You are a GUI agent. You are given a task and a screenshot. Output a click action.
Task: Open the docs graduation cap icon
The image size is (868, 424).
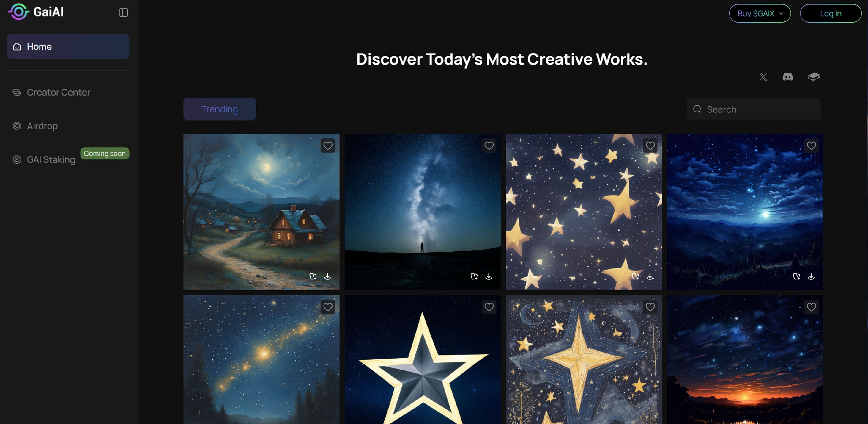(813, 77)
